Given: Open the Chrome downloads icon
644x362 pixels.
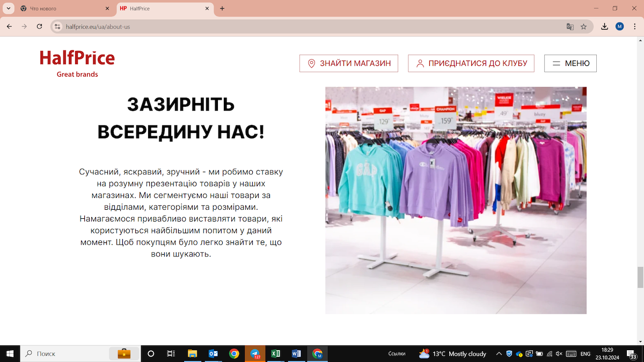Looking at the screenshot, I should coord(604,26).
